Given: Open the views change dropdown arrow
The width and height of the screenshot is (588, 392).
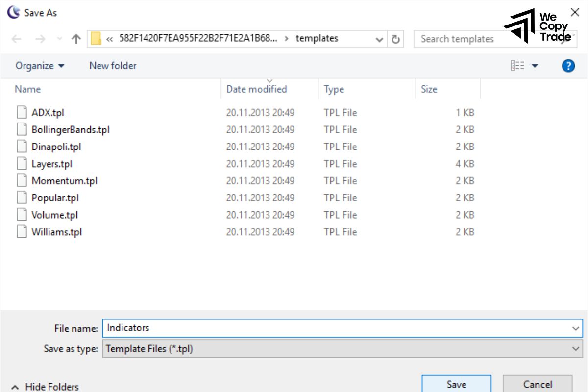Looking at the screenshot, I should tap(534, 65).
